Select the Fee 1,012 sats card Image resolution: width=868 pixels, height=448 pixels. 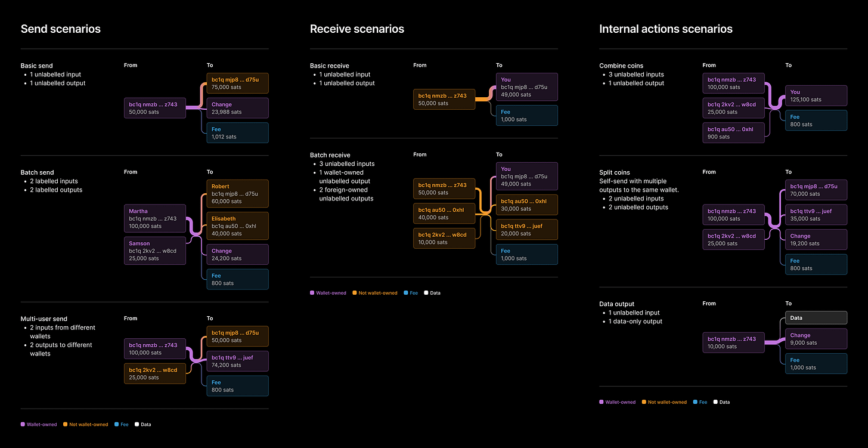click(x=238, y=133)
